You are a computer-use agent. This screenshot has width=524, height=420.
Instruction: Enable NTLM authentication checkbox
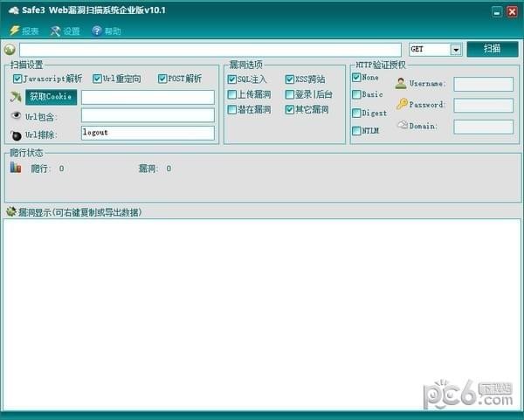click(x=356, y=131)
